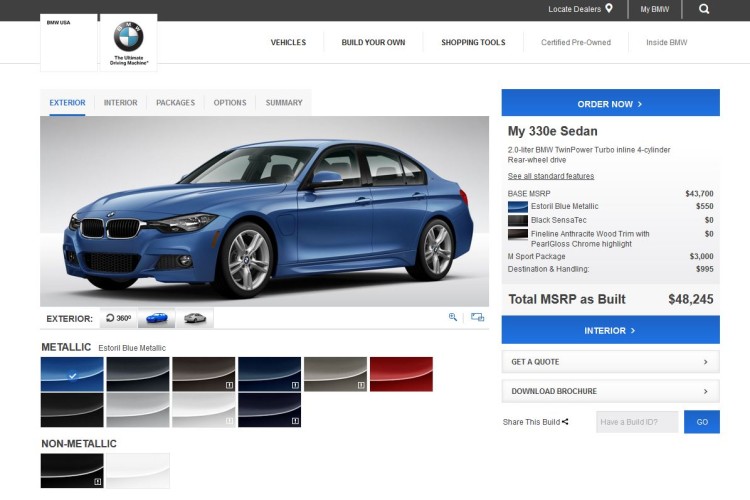The width and height of the screenshot is (750, 500).
Task: Select the black metallic swatch in second row
Action: pos(72,410)
